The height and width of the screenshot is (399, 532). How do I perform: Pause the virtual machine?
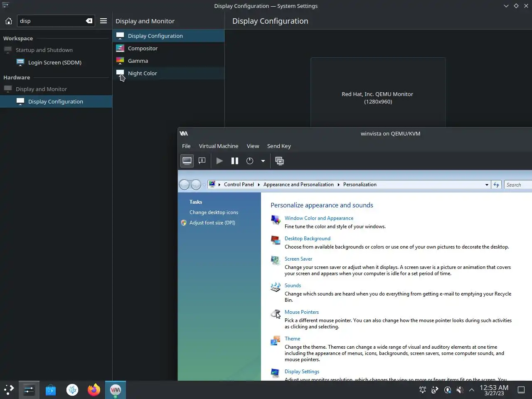click(235, 161)
